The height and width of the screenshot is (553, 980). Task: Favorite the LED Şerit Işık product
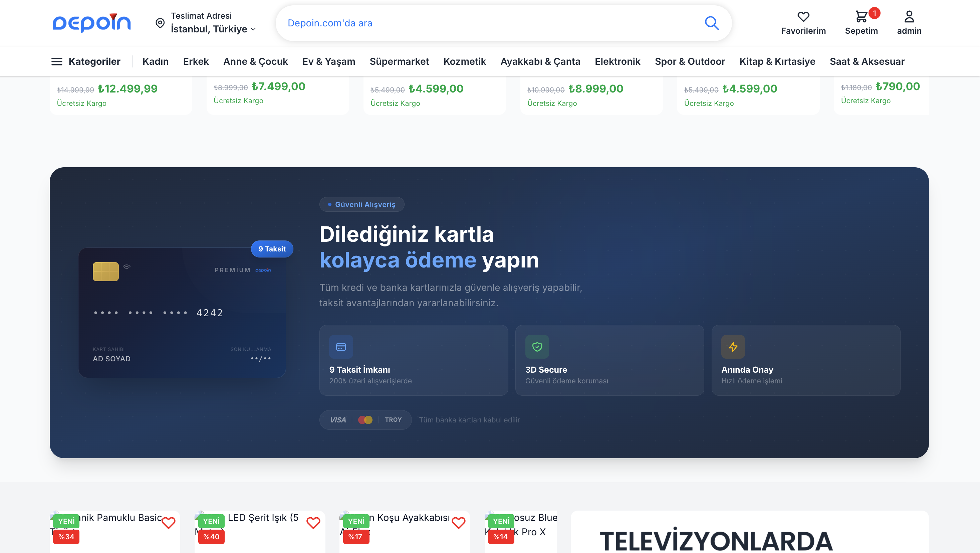click(x=313, y=523)
